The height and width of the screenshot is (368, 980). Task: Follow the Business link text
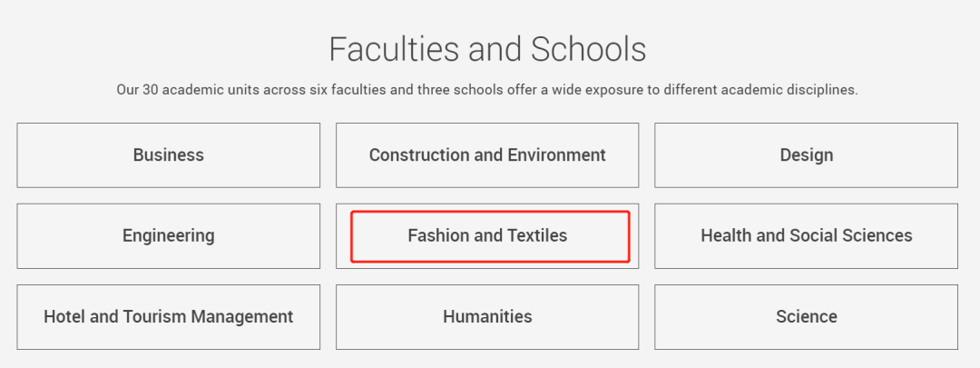[x=168, y=155]
